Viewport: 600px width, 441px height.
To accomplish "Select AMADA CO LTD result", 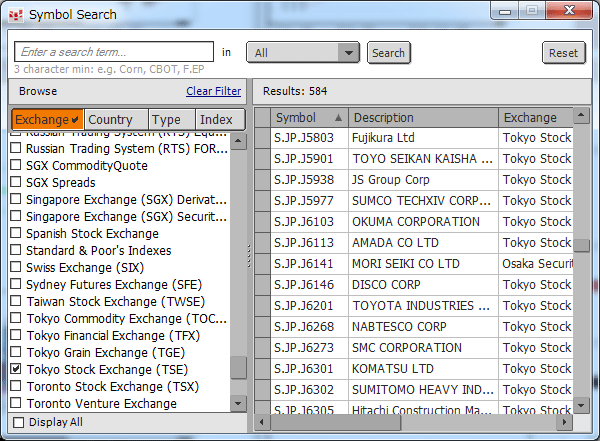I will pos(423,243).
